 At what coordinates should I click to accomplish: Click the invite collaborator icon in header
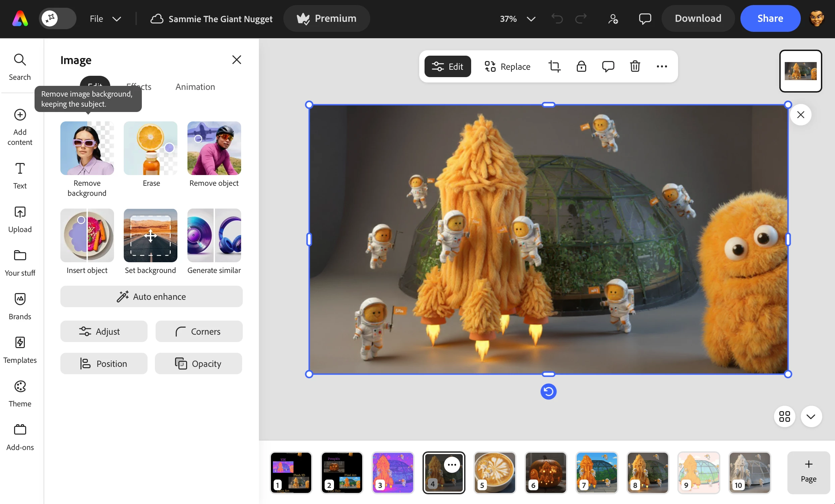[613, 19]
